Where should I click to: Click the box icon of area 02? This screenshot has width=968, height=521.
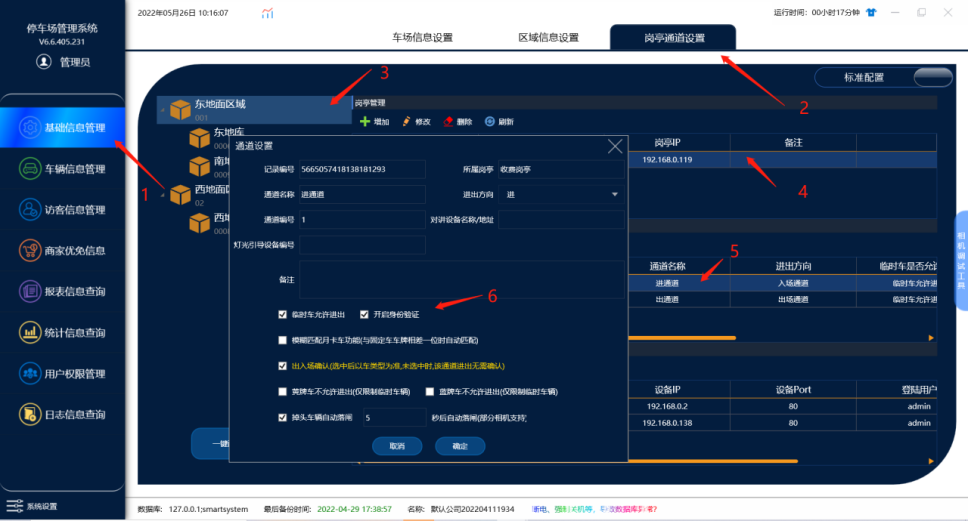click(x=180, y=194)
